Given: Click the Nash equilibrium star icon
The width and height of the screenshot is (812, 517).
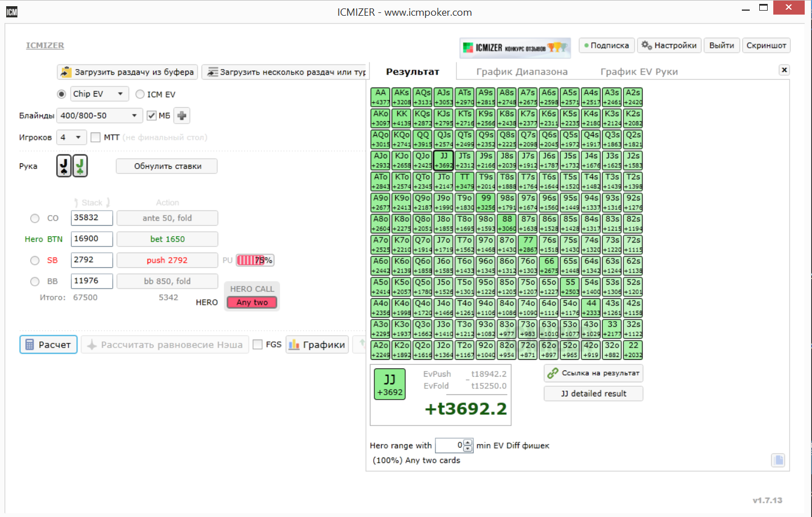Looking at the screenshot, I should (92, 345).
